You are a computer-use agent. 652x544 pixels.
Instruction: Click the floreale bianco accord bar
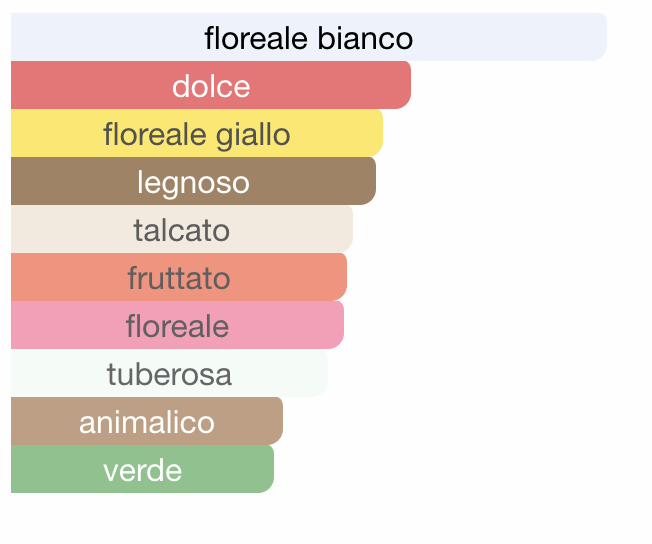point(309,37)
